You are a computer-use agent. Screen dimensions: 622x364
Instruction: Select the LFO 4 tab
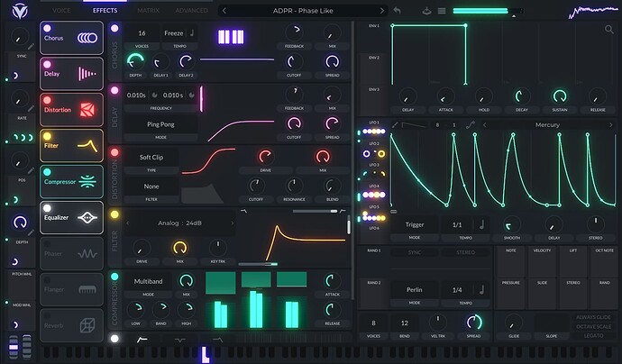(x=374, y=192)
